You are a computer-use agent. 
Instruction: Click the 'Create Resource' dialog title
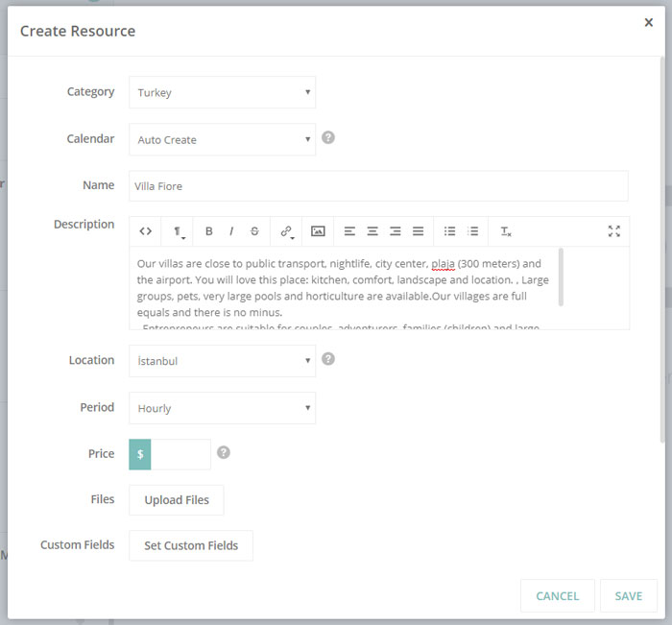tap(78, 31)
